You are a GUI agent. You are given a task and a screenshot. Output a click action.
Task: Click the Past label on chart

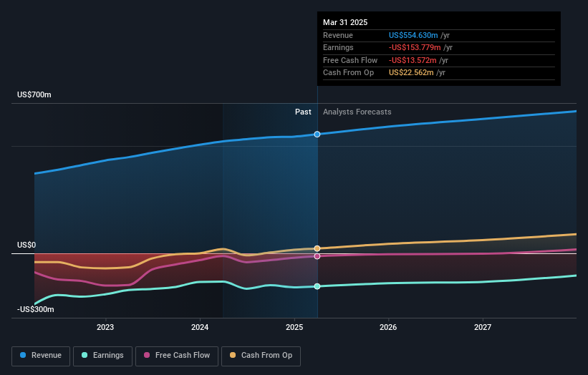pos(303,112)
